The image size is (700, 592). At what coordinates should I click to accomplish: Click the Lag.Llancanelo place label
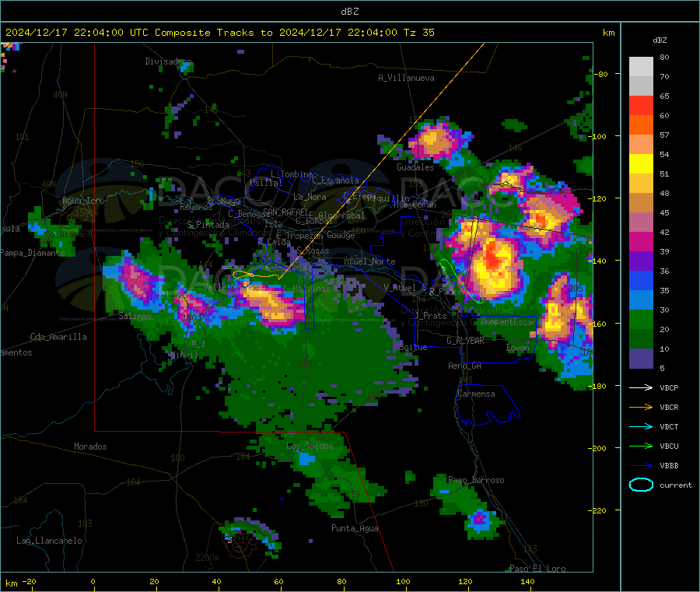pyautogui.click(x=49, y=541)
